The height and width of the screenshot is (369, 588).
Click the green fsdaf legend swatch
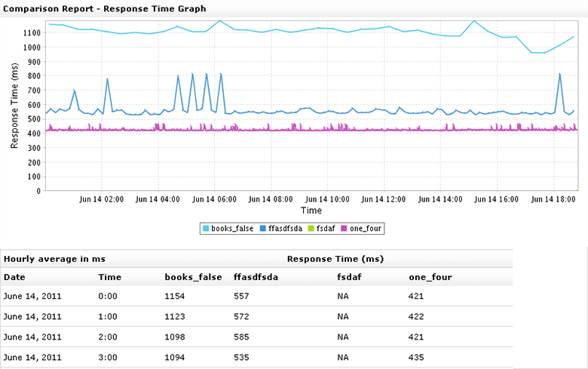click(x=312, y=228)
